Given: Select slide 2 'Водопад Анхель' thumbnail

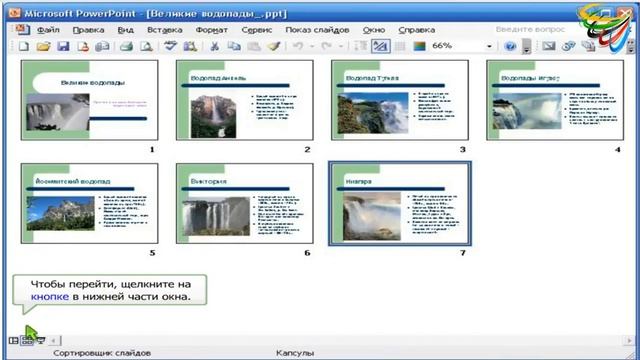Looking at the screenshot, I should point(244,100).
